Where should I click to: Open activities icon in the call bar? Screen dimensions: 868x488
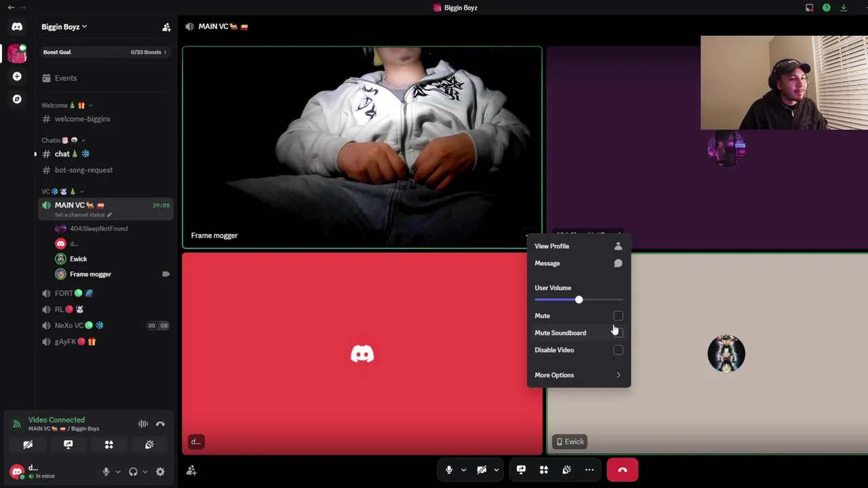(x=544, y=470)
